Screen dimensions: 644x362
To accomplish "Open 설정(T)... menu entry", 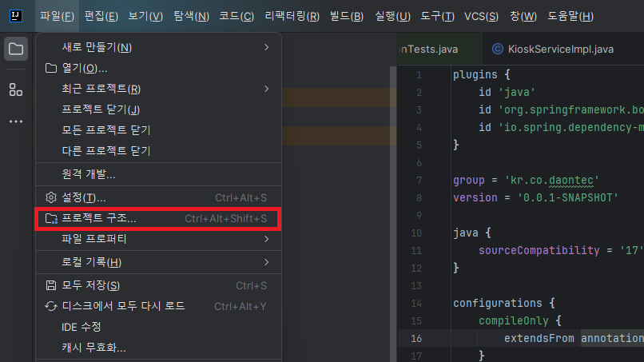I will click(158, 197).
